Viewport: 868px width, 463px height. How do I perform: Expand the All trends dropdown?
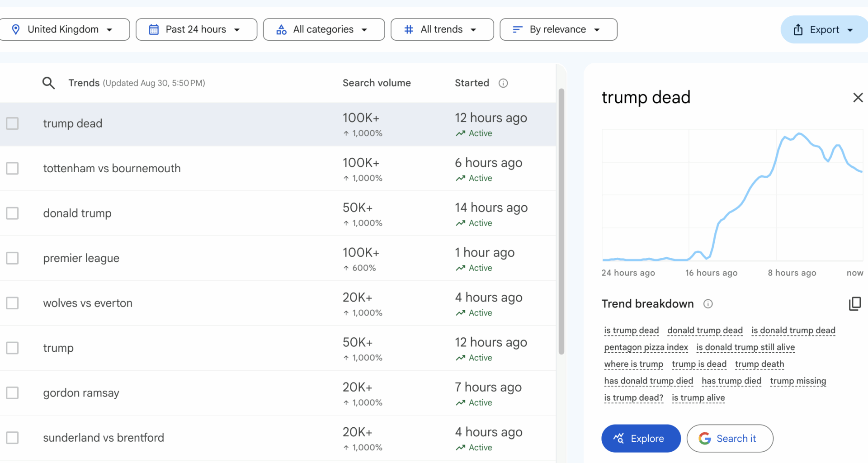pyautogui.click(x=442, y=29)
